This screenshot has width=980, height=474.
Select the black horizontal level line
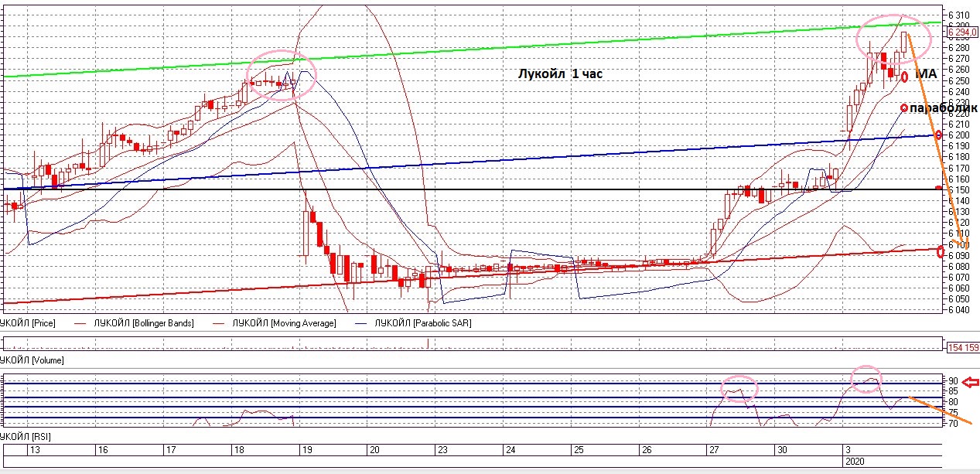(x=472, y=189)
